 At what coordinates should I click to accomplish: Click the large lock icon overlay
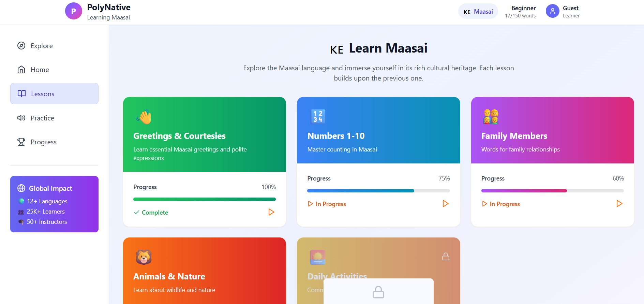pyautogui.click(x=378, y=292)
